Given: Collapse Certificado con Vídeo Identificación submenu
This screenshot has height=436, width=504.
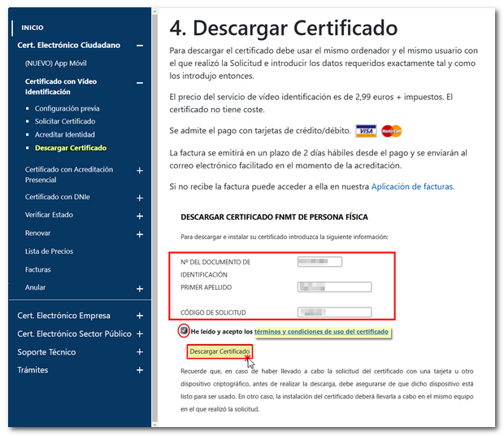Looking at the screenshot, I should pyautogui.click(x=140, y=83).
